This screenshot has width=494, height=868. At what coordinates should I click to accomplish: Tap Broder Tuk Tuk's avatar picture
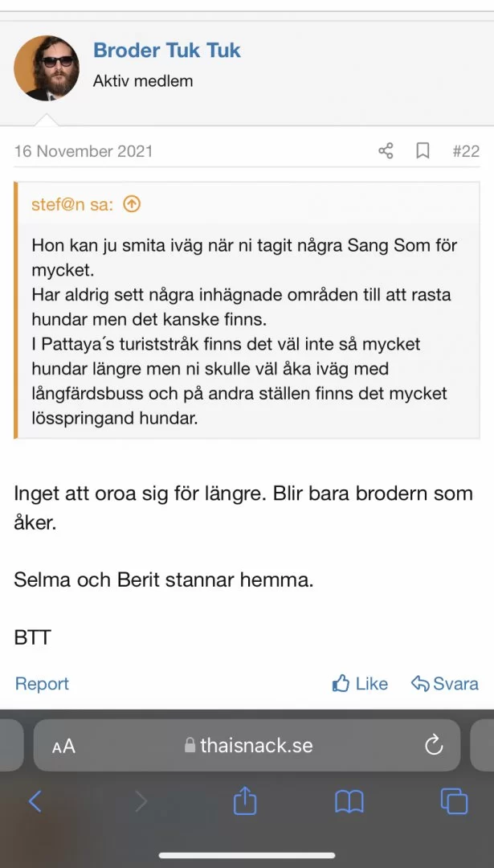tap(47, 68)
